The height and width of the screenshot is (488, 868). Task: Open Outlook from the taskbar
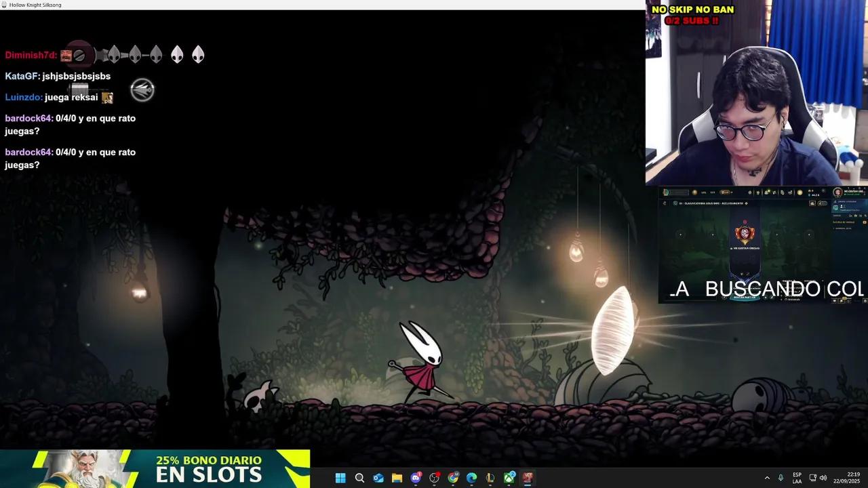[378, 478]
